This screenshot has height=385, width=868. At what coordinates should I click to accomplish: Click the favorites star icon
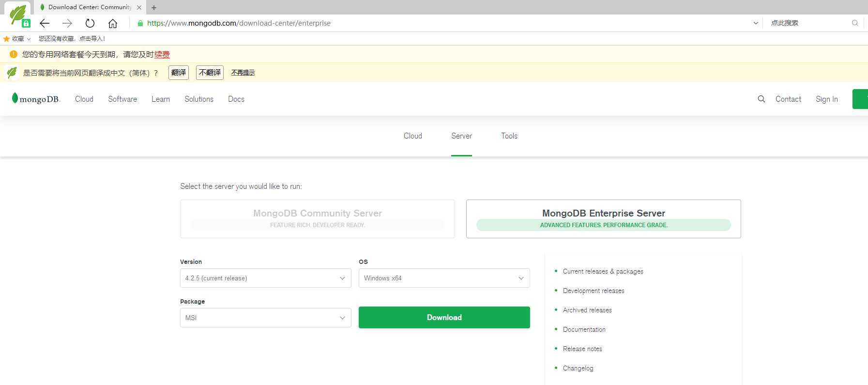6,39
